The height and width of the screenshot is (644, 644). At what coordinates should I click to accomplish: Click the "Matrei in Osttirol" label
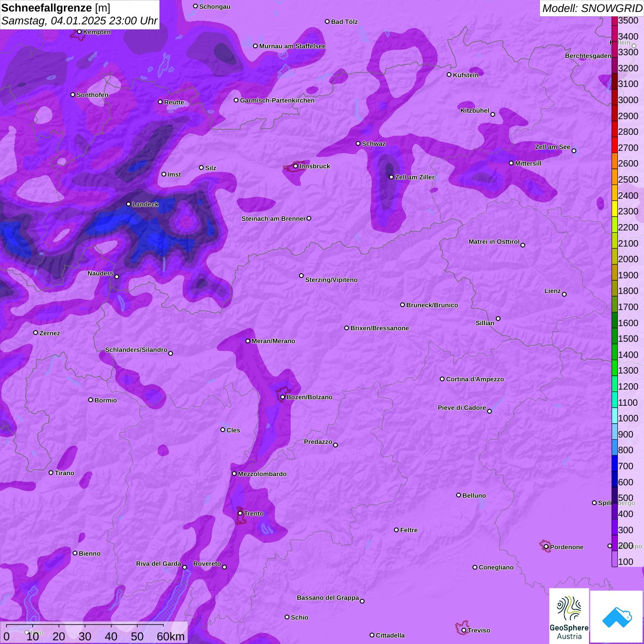point(494,241)
